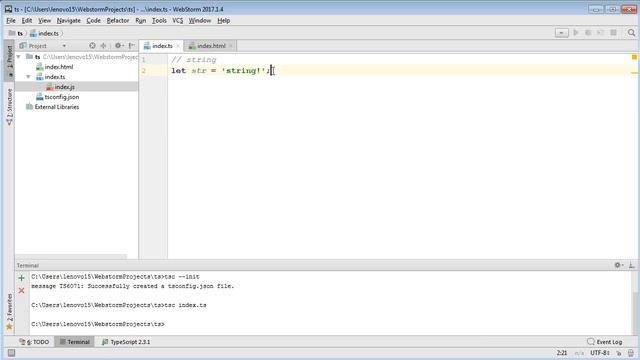The width and height of the screenshot is (640, 360).
Task: Open the Code menu
Action: 93,20
